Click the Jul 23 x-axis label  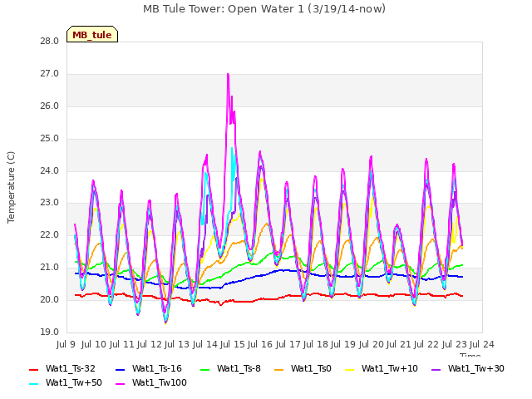point(454,344)
